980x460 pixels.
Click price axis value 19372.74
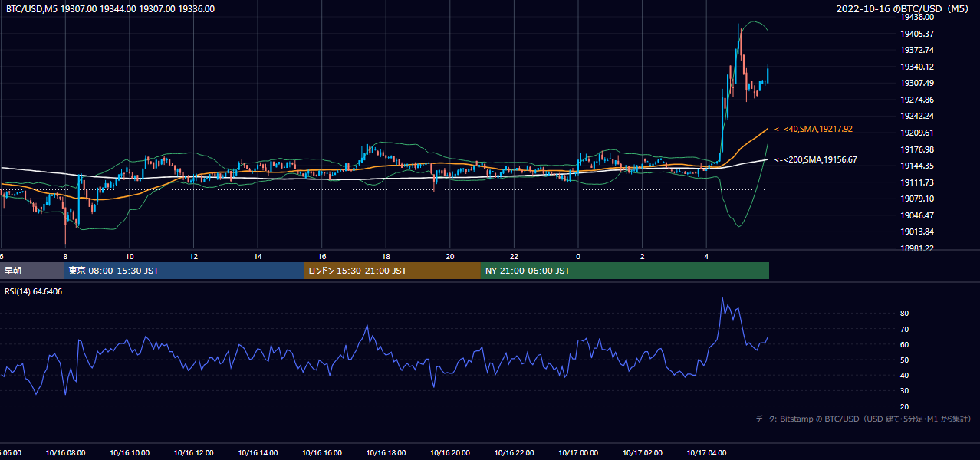coord(916,50)
